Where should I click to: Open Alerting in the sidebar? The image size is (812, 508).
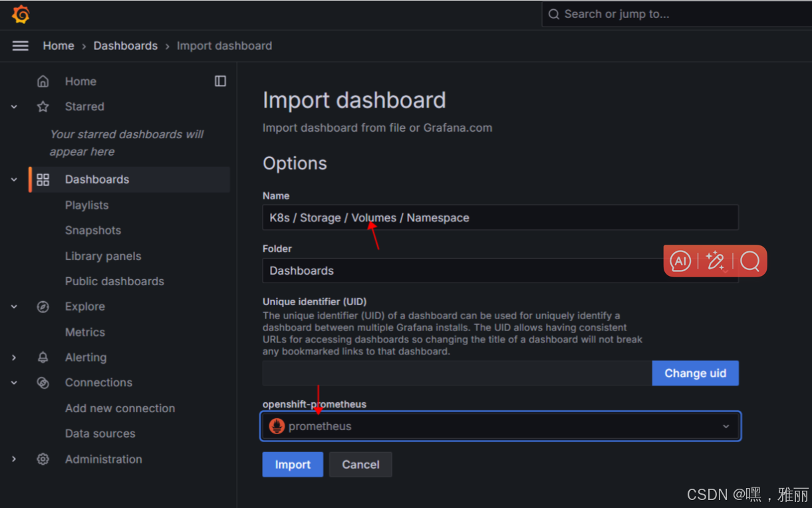pyautogui.click(x=85, y=357)
